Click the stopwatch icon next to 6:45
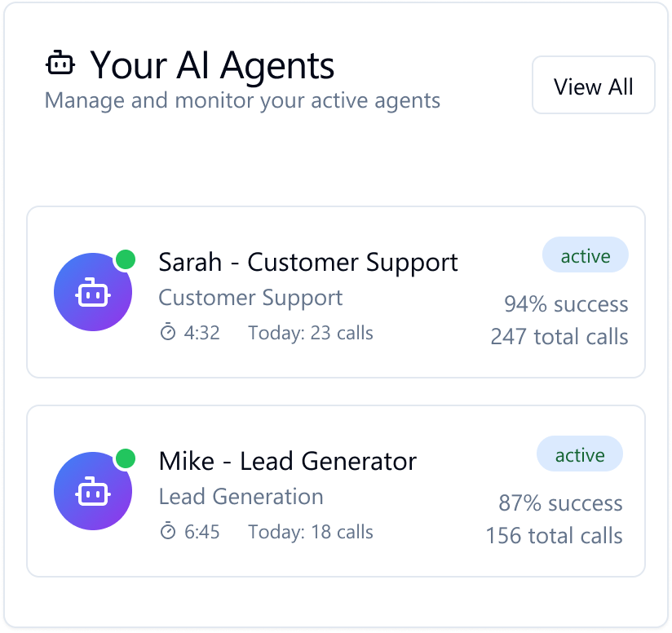Screen dimensions: 672x633 [x=167, y=532]
